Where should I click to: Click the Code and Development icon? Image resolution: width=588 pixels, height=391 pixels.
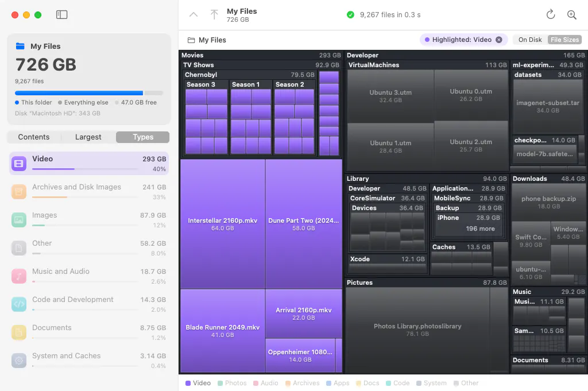19,304
